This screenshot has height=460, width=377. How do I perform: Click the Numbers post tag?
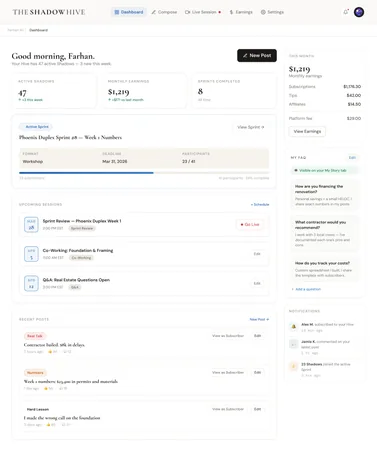(x=35, y=373)
